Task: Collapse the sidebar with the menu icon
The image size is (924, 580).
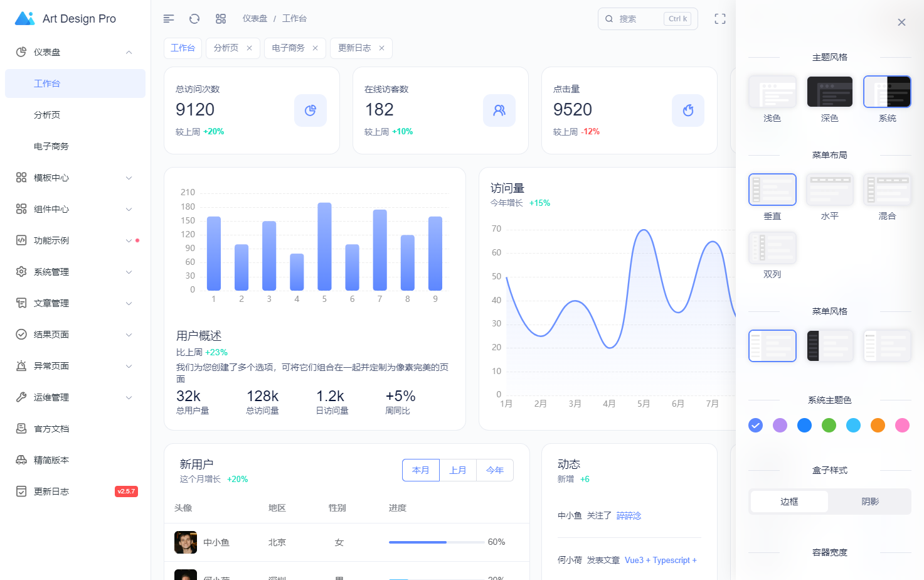Action: (x=169, y=19)
